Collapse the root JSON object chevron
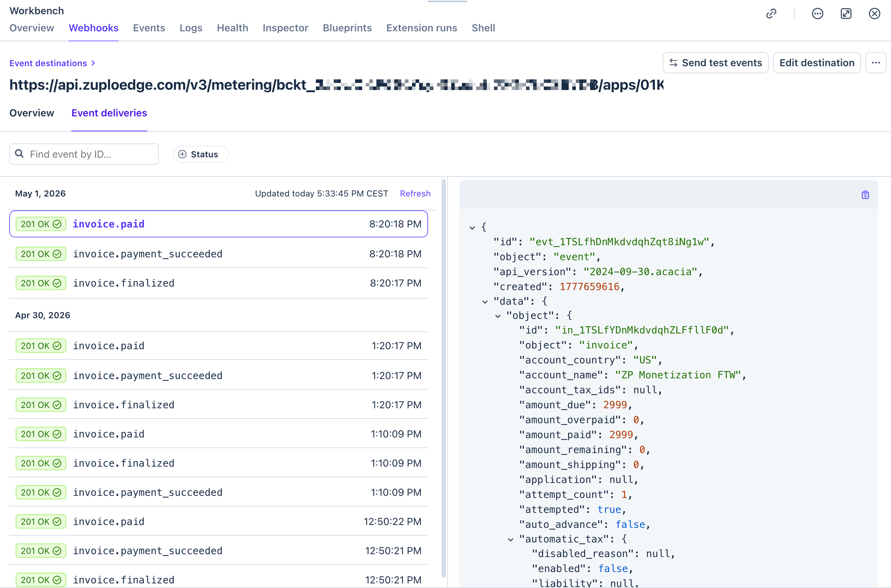This screenshot has width=891, height=588. [x=472, y=228]
